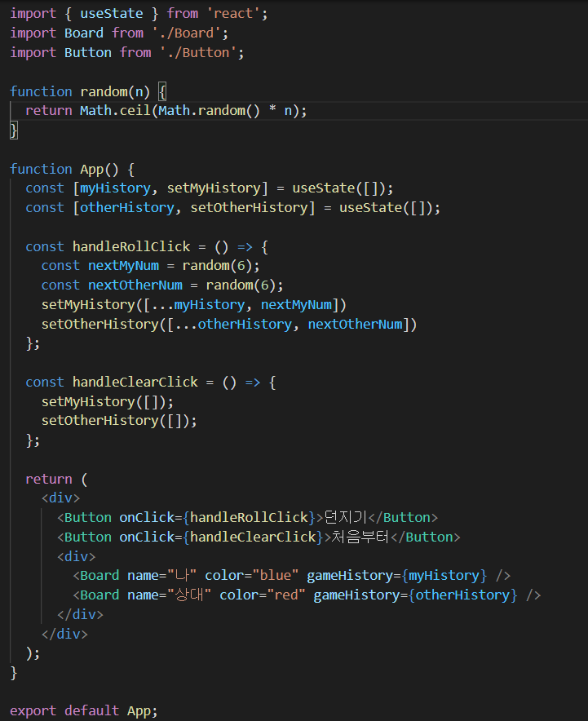Click '{myHistory}' in the gameHistory prop
Viewport: 588px width, 721px height.
pyautogui.click(x=444, y=575)
